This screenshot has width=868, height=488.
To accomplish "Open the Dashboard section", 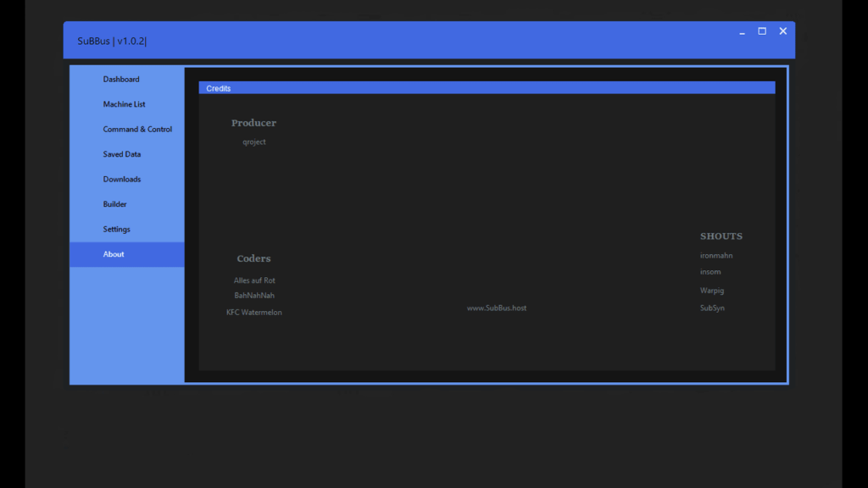I will pos(127,79).
